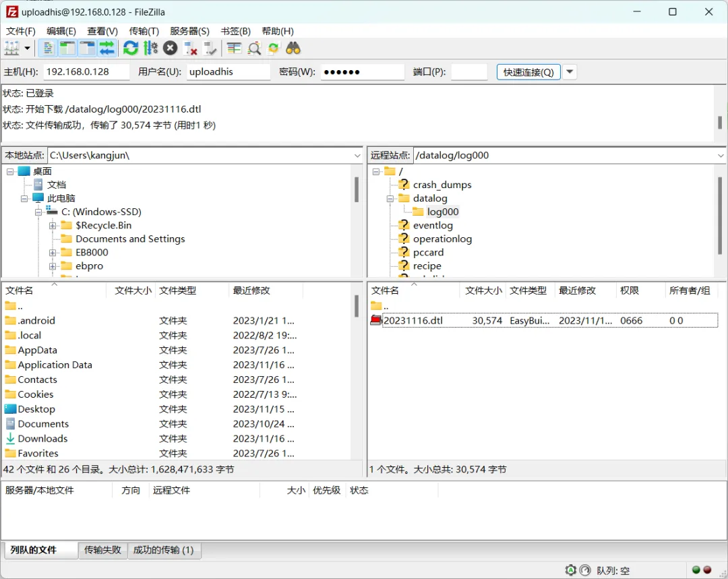The height and width of the screenshot is (579, 728).
Task: Collapse the 桌面 tree node
Action: [10, 172]
